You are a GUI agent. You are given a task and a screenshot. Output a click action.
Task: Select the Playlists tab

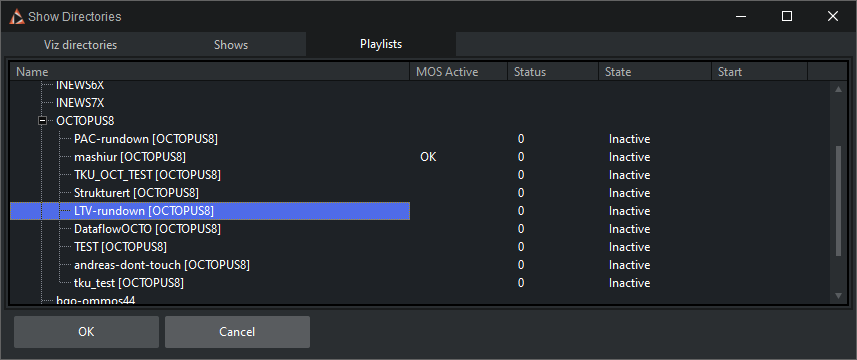point(381,44)
